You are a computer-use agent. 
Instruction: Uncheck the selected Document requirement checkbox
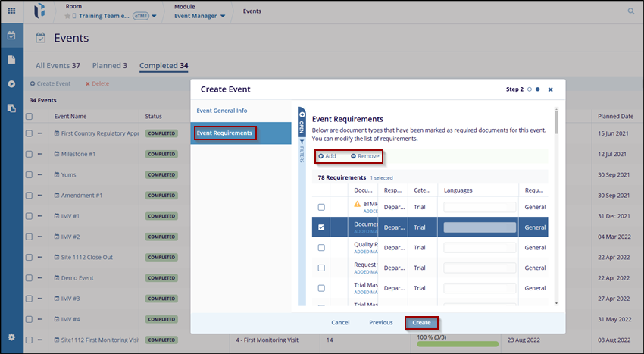coord(321,227)
